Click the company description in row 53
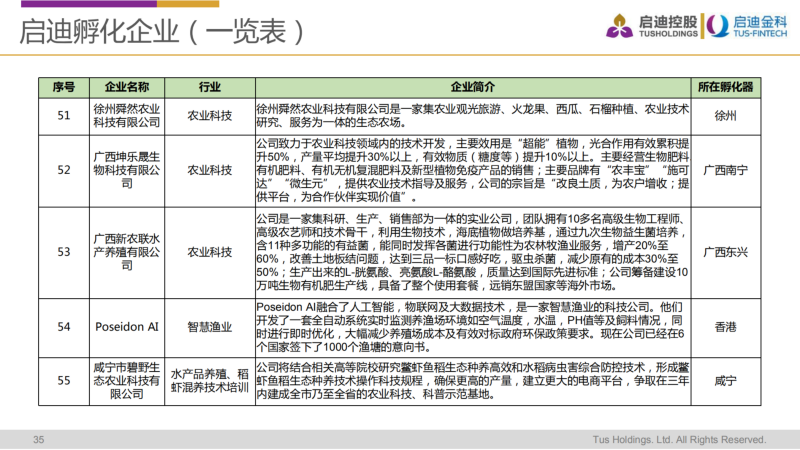Image resolution: width=800 pixels, height=450 pixels. (473, 252)
